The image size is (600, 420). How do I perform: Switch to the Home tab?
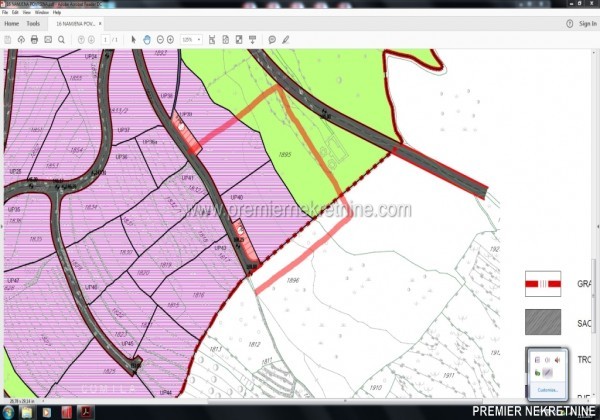(12, 22)
